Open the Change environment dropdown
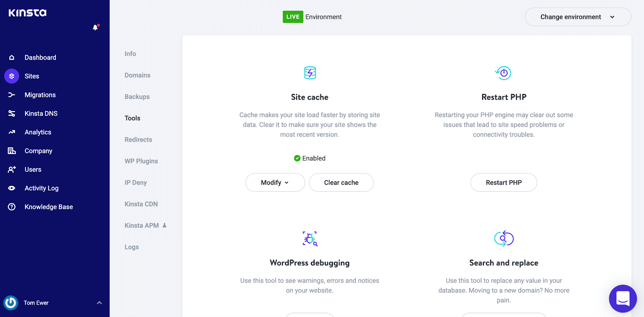 [578, 17]
